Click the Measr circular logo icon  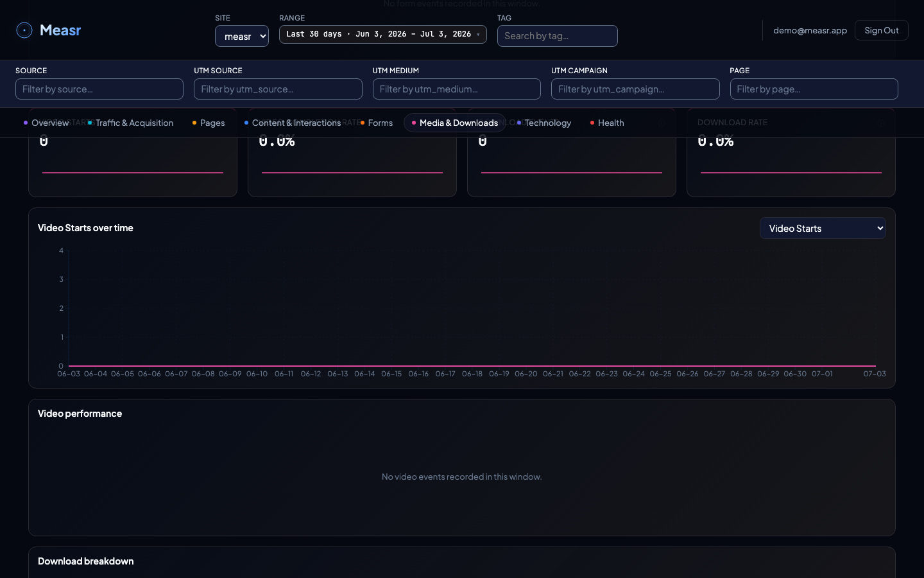tap(24, 30)
